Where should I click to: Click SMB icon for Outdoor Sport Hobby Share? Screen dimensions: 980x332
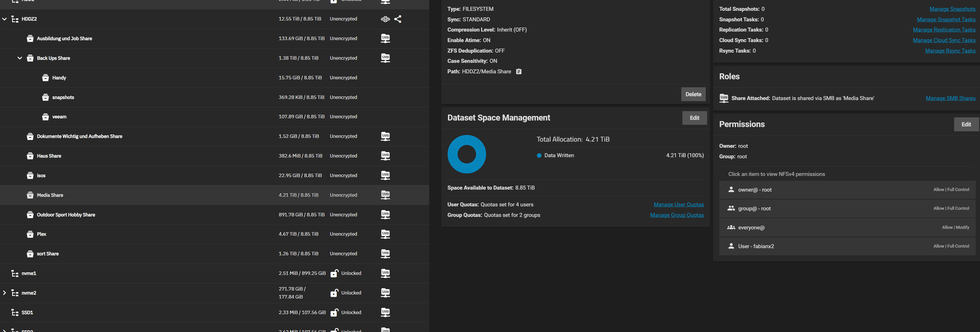click(385, 215)
